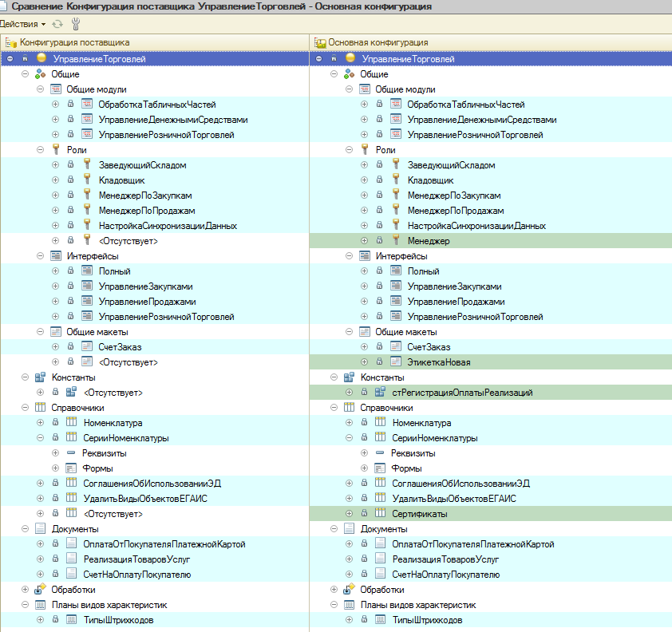Click the Справочники table icon in right panel

349,408
